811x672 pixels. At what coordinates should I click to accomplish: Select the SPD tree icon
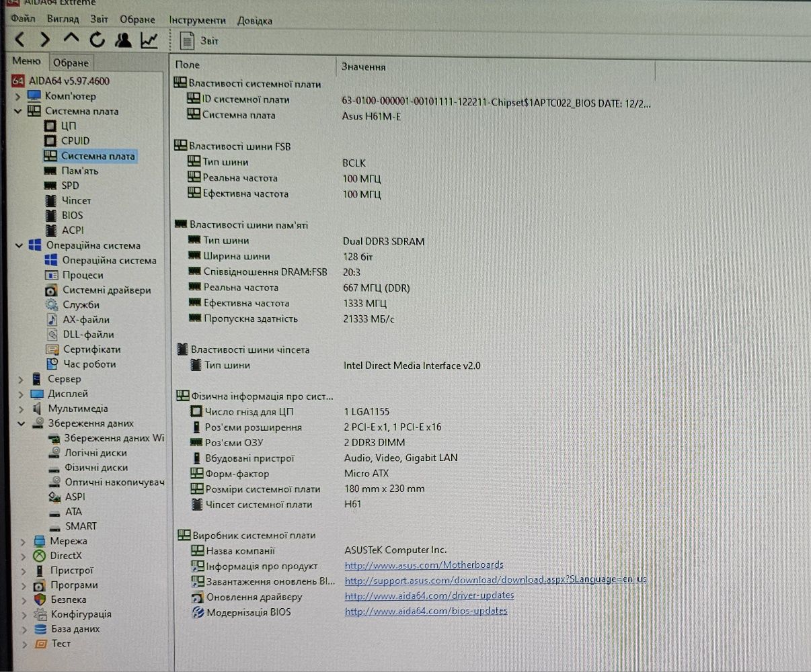point(50,185)
